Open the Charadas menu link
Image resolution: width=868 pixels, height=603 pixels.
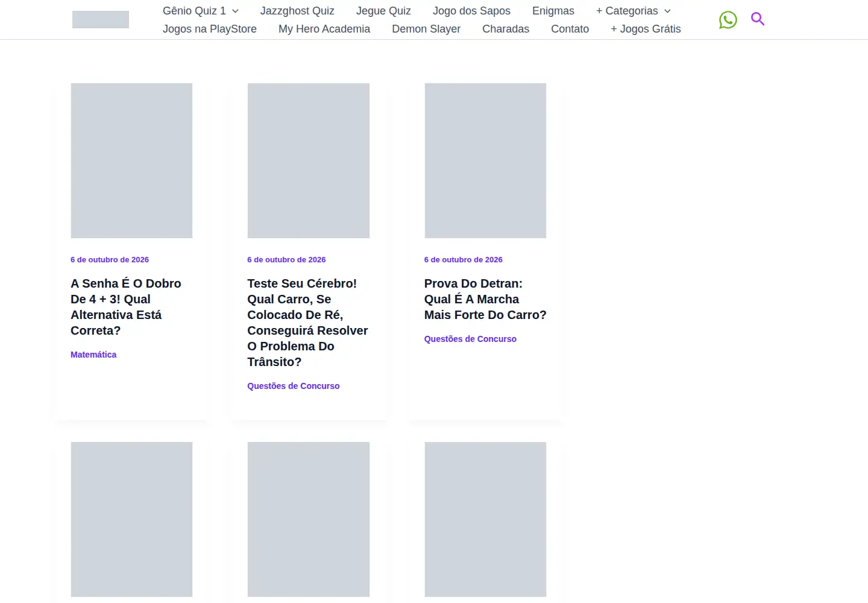point(506,29)
